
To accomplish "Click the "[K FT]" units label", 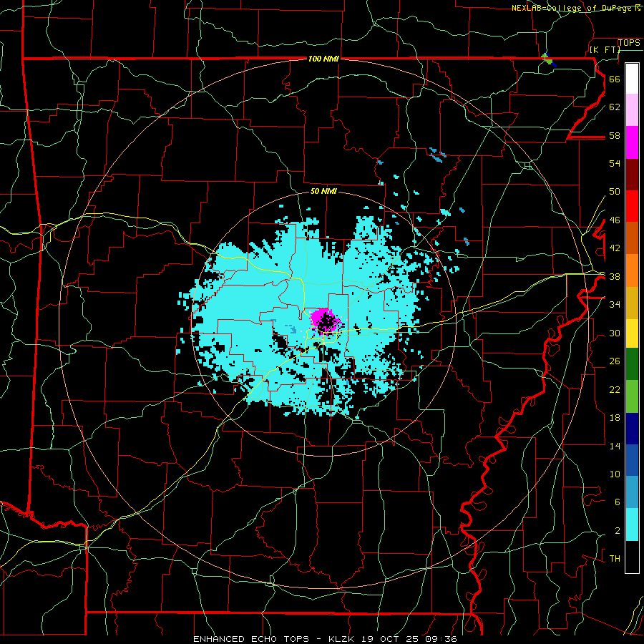I will tap(605, 49).
